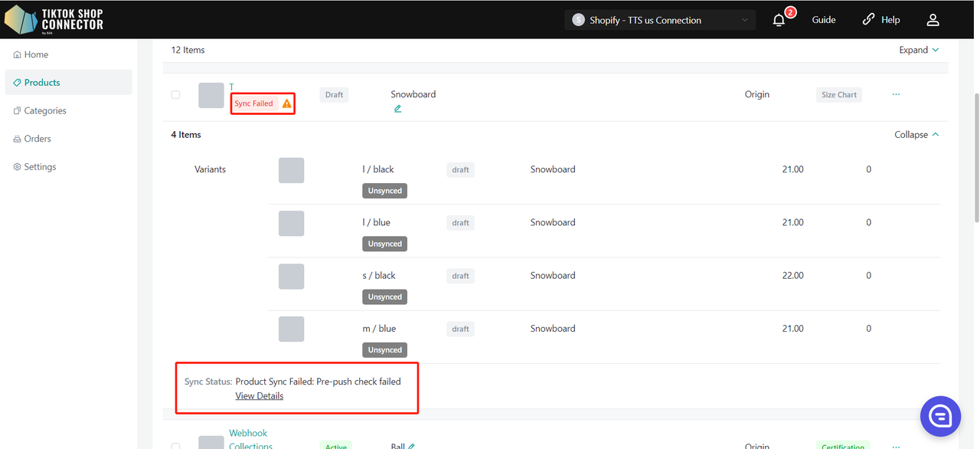Click the orange sync failed warning icon
The image size is (980, 449).
[x=287, y=103]
